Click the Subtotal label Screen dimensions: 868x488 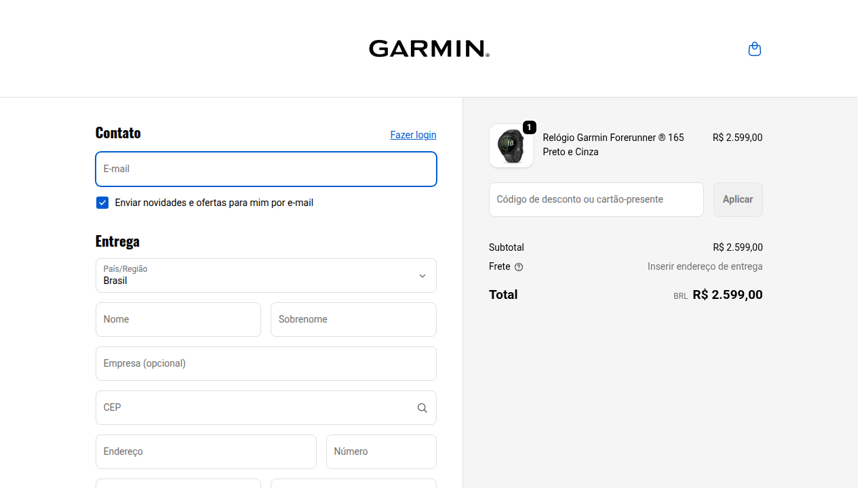point(507,247)
